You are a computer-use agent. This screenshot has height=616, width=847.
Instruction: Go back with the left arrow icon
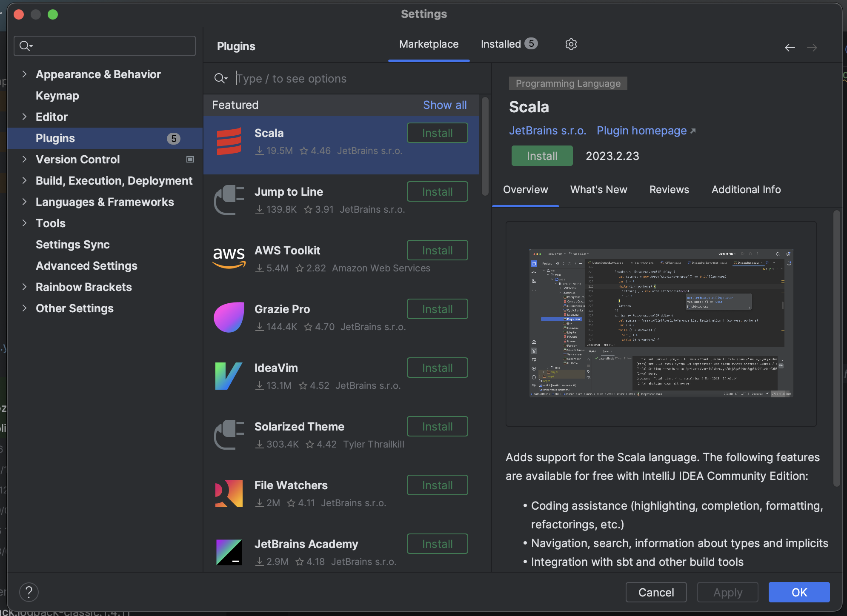790,48
